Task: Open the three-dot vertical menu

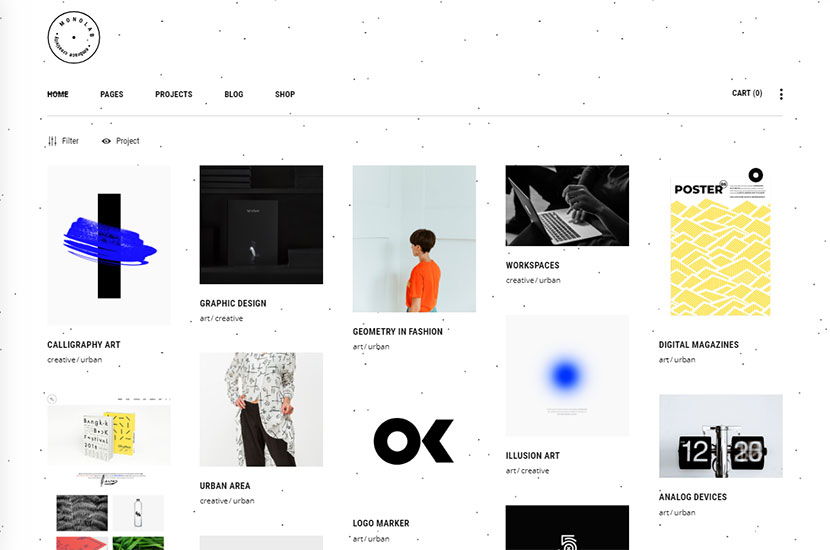Action: point(781,94)
